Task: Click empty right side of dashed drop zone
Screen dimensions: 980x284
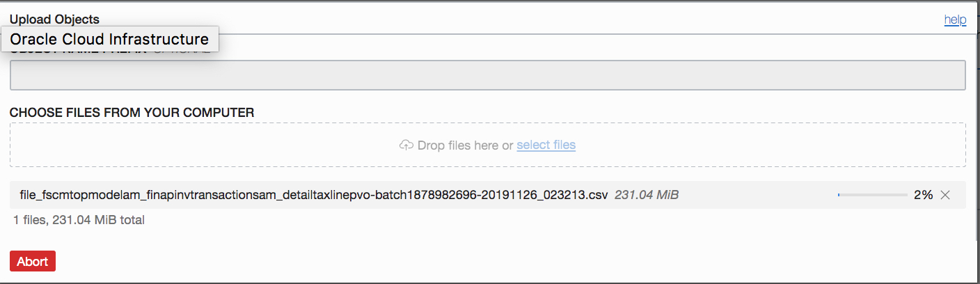Action: [800, 145]
